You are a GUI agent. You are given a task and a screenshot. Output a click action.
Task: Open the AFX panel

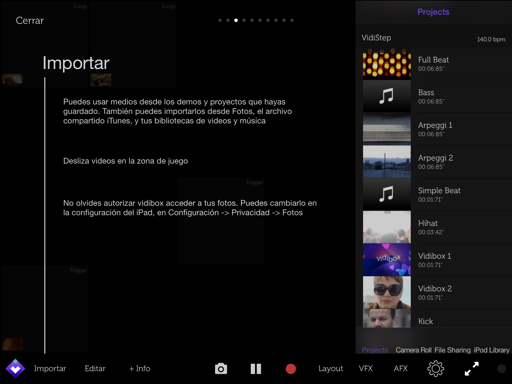(x=400, y=369)
